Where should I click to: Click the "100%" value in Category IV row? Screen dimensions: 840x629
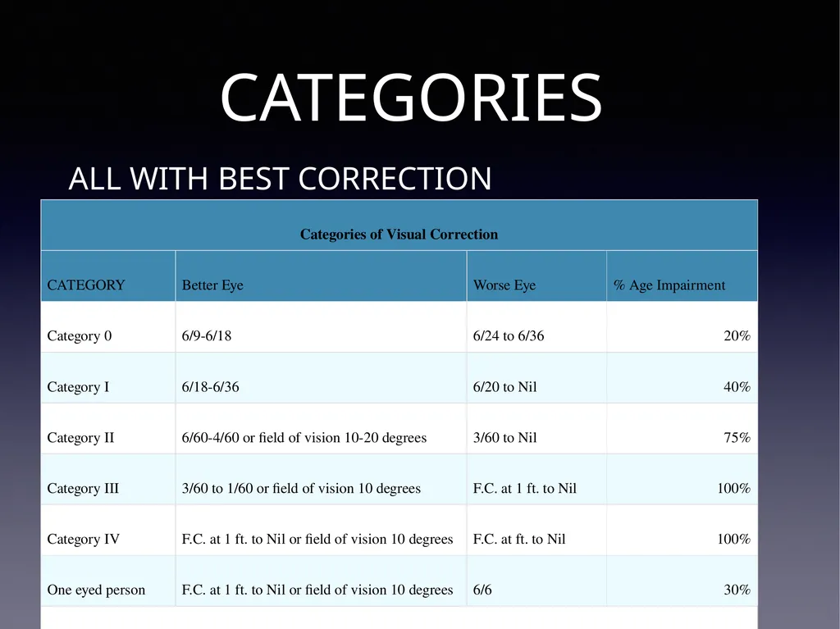(x=734, y=539)
